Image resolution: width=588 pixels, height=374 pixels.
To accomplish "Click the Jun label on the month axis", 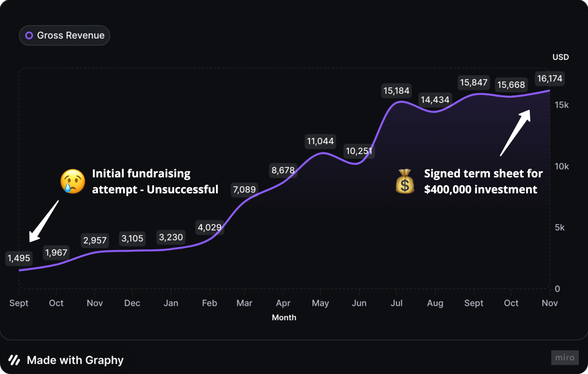I will pyautogui.click(x=359, y=303).
